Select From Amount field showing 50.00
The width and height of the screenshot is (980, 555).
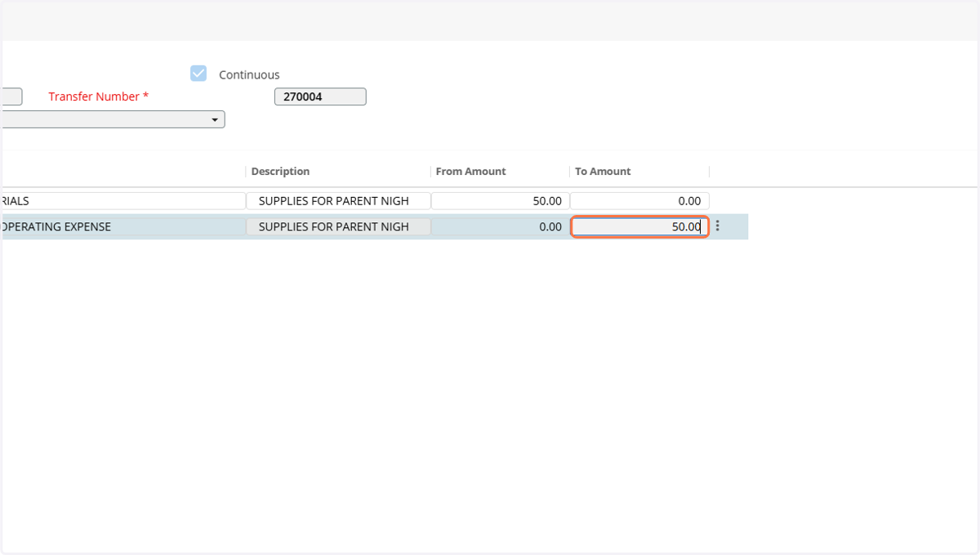click(500, 201)
